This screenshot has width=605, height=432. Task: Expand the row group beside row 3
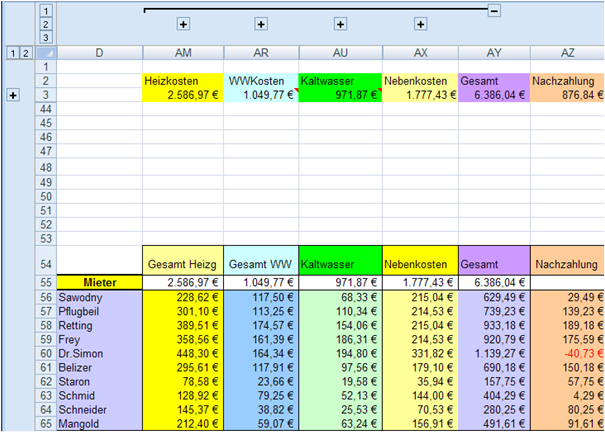[13, 95]
